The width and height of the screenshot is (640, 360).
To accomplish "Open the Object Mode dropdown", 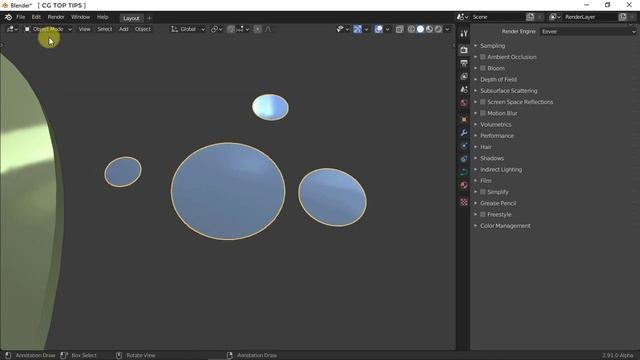I will click(x=48, y=29).
